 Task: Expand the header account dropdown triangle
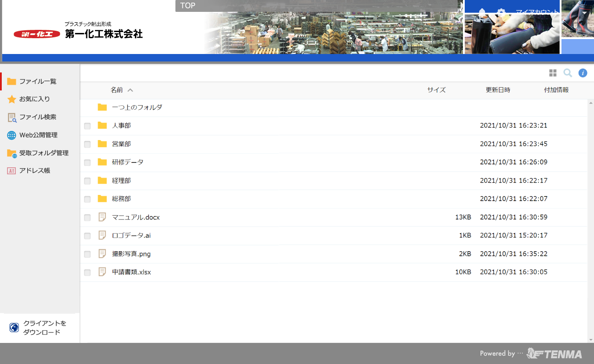pyautogui.click(x=584, y=13)
